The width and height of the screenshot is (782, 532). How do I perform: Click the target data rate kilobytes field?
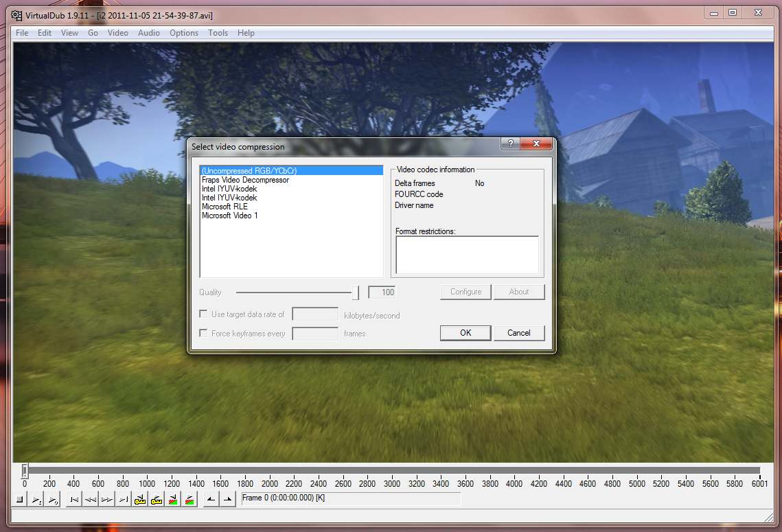click(315, 314)
